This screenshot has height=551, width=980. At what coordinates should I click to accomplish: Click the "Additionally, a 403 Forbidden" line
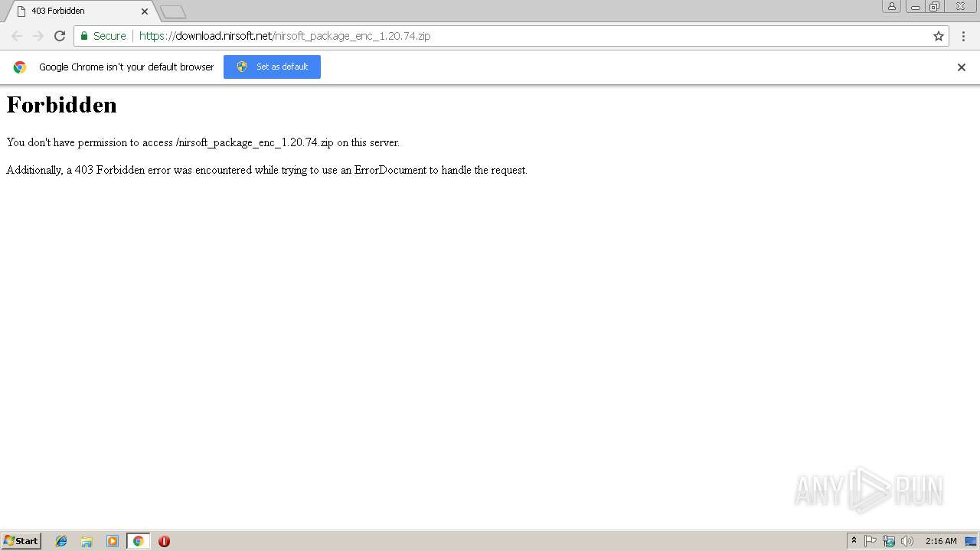pyautogui.click(x=266, y=170)
